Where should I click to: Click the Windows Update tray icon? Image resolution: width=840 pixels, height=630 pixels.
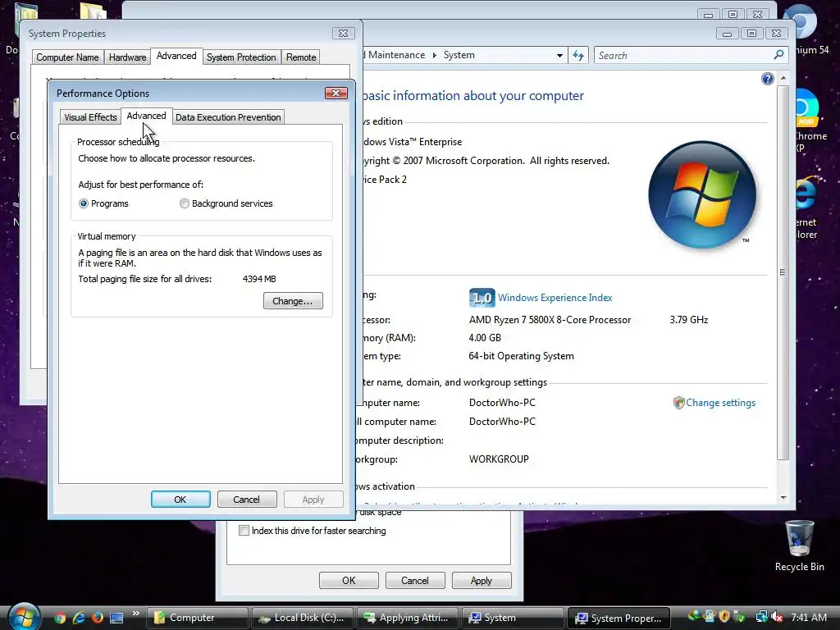(x=710, y=617)
